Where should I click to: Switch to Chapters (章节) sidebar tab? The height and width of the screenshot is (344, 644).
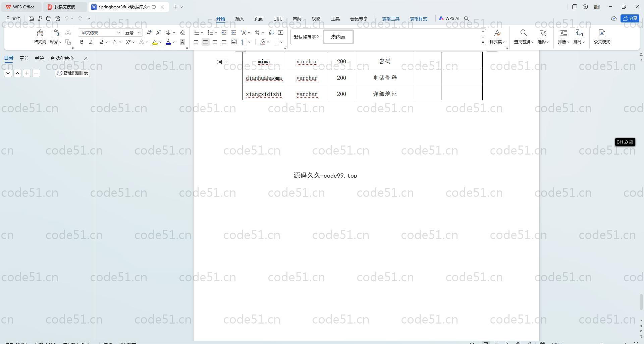(x=24, y=58)
